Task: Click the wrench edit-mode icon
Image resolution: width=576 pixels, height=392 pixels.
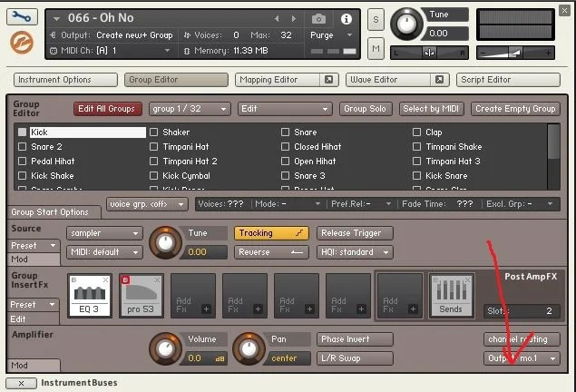Action: (x=22, y=17)
